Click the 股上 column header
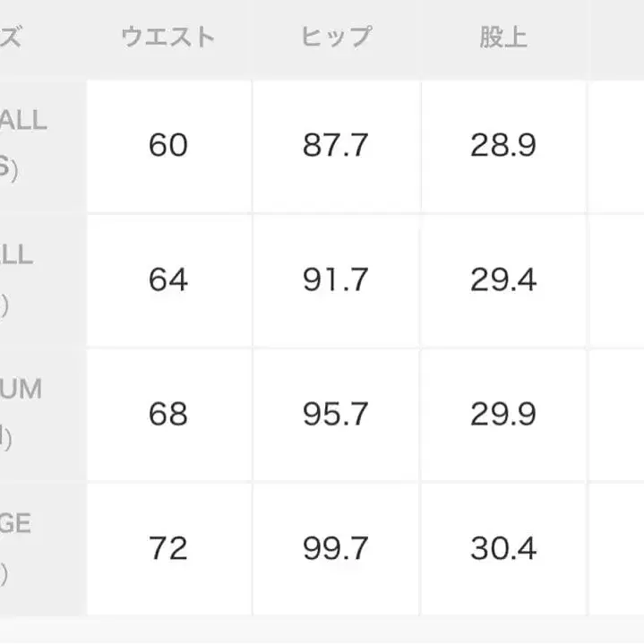644x644 pixels. (503, 38)
